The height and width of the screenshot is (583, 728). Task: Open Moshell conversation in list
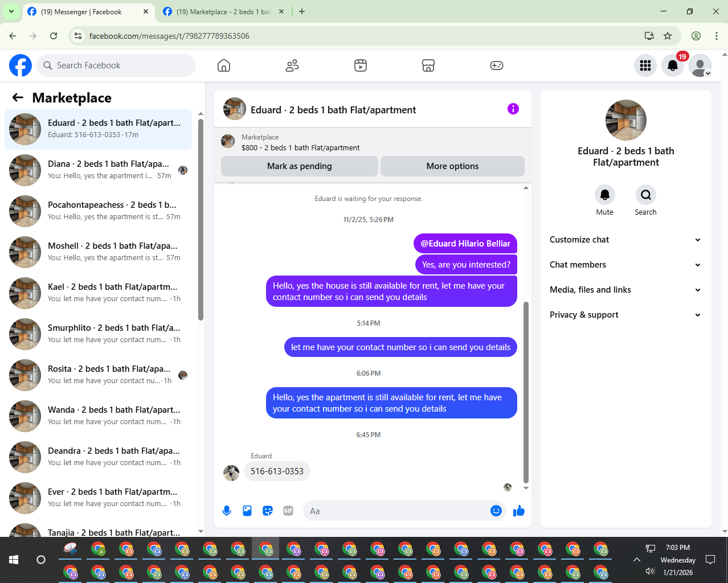(x=98, y=252)
